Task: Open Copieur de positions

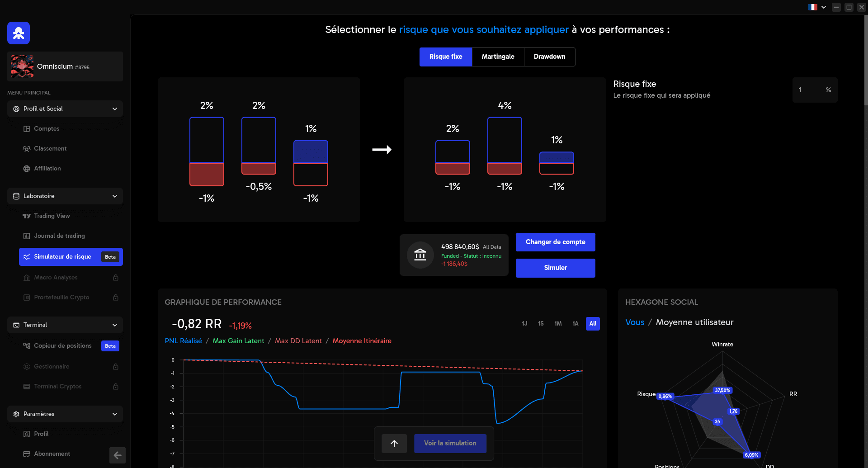Action: coord(62,346)
